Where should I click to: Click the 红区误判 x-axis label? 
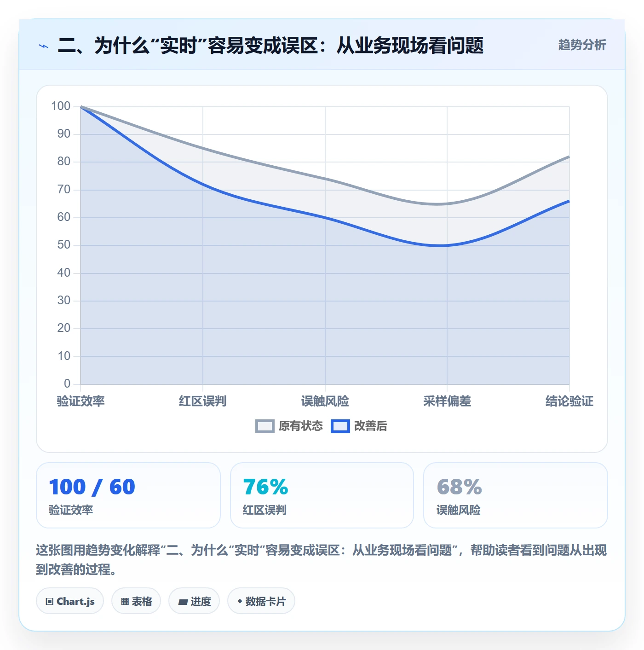[x=203, y=401]
